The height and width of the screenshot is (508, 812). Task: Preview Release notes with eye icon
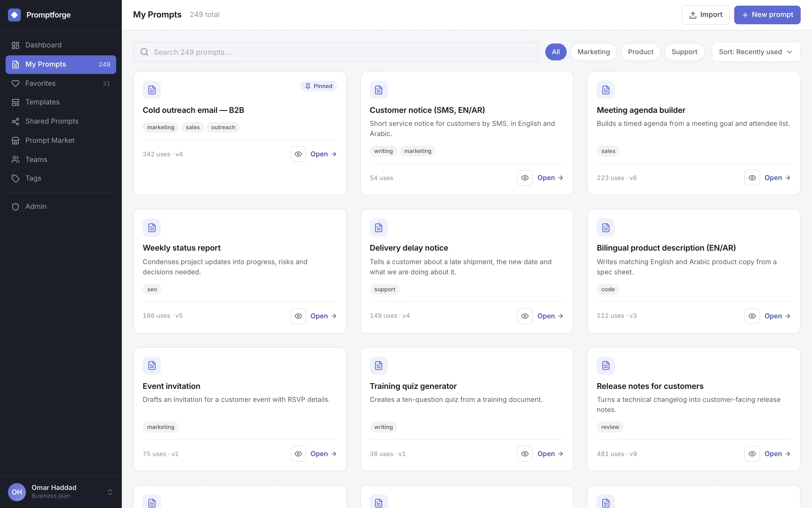click(752, 454)
